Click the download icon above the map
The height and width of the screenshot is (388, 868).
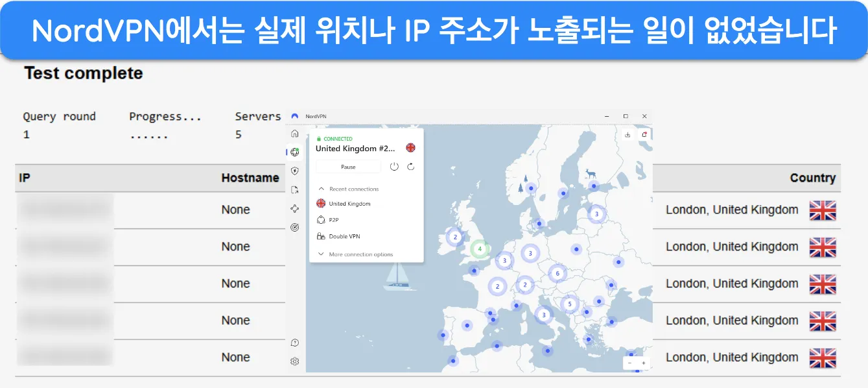click(x=628, y=134)
